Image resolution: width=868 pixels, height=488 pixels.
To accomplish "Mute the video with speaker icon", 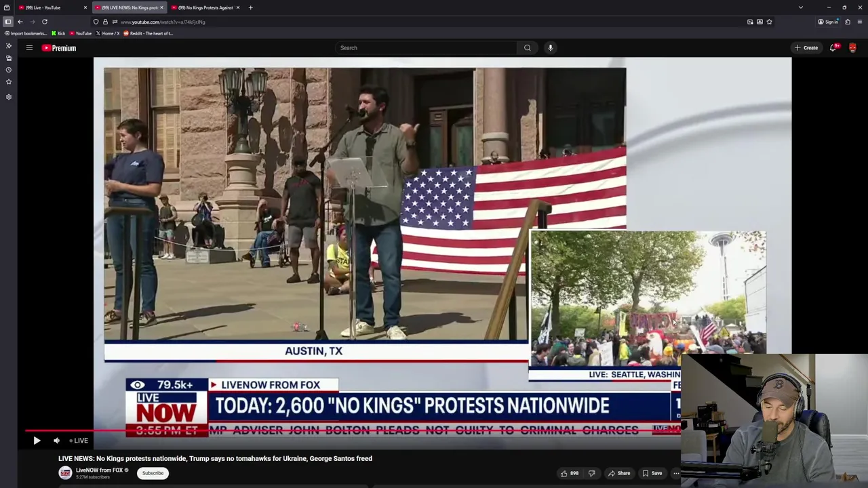I will pos(56,441).
